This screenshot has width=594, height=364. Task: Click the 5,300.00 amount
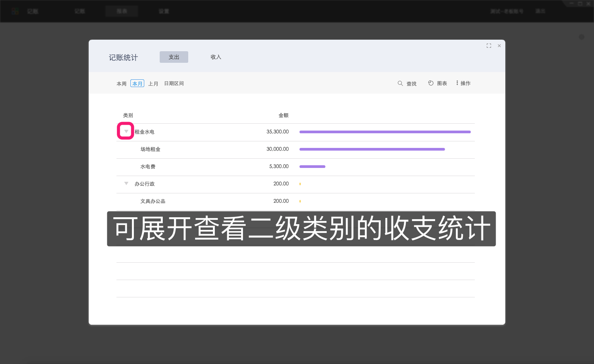pyautogui.click(x=279, y=166)
